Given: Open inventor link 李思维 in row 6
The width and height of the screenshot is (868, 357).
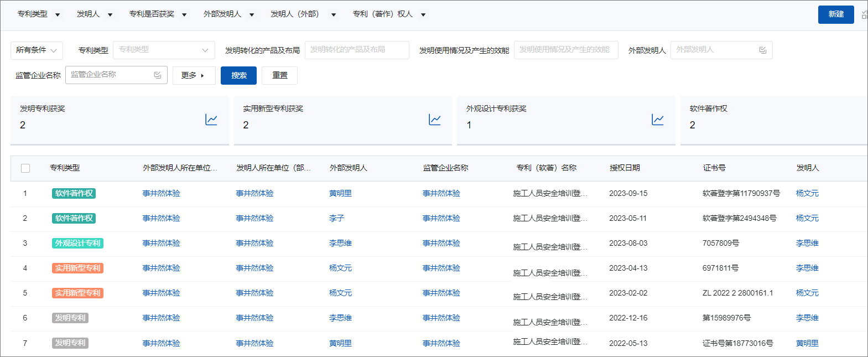Looking at the screenshot, I should pos(807,318).
